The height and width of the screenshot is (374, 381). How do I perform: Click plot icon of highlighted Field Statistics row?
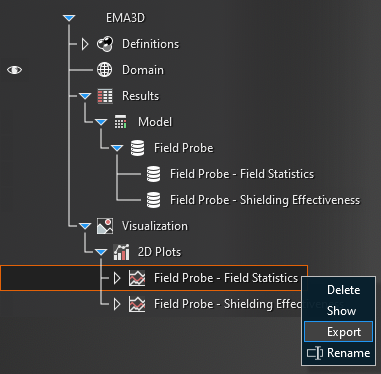(x=137, y=278)
